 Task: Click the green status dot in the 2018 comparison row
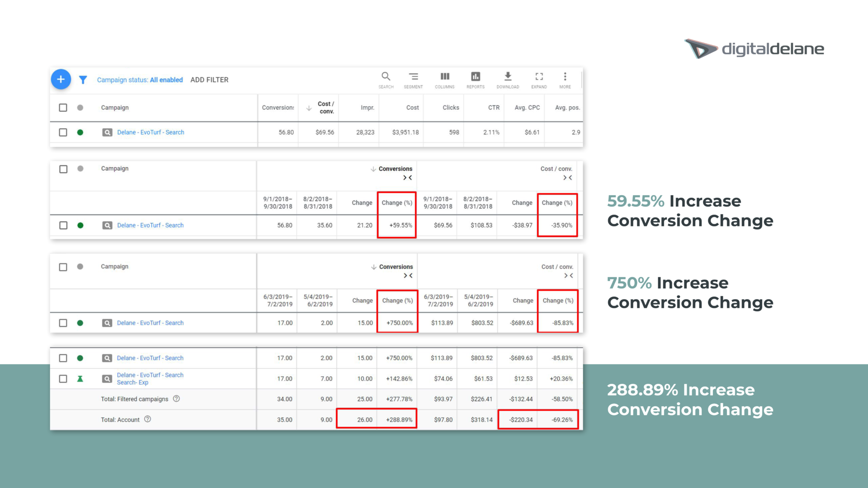[80, 225]
